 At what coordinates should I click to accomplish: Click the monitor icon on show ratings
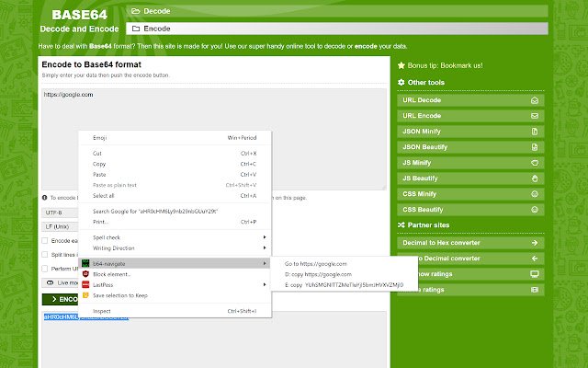click(535, 274)
